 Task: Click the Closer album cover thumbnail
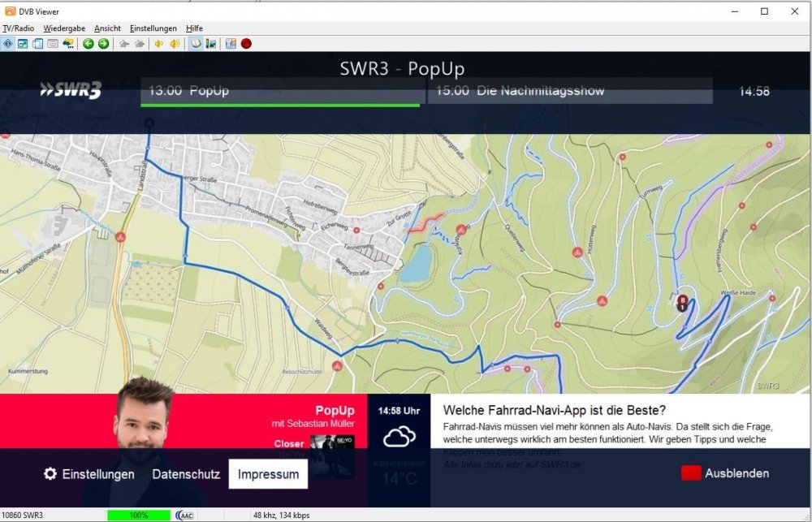click(332, 455)
